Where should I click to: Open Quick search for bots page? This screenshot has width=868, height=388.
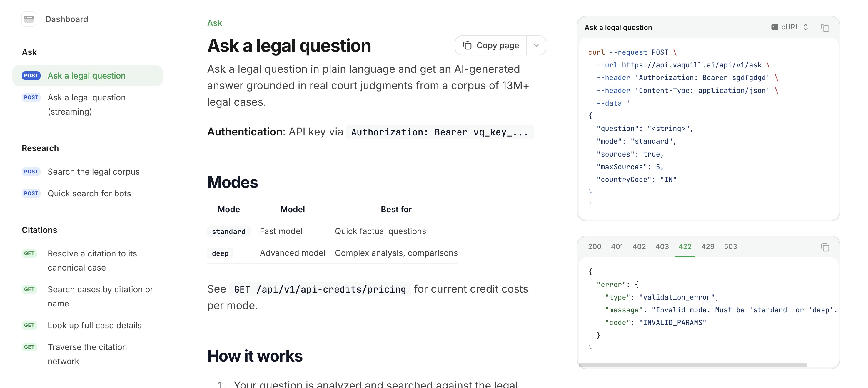pyautogui.click(x=88, y=193)
